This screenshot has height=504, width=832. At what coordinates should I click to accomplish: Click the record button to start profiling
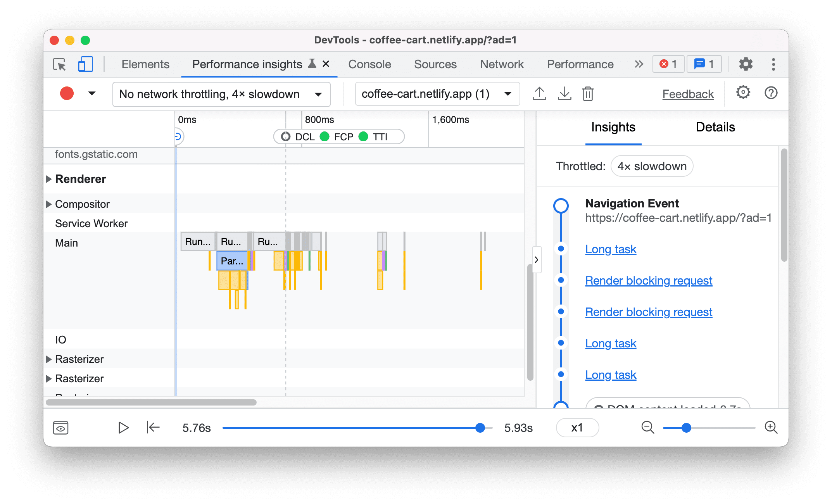tap(67, 93)
